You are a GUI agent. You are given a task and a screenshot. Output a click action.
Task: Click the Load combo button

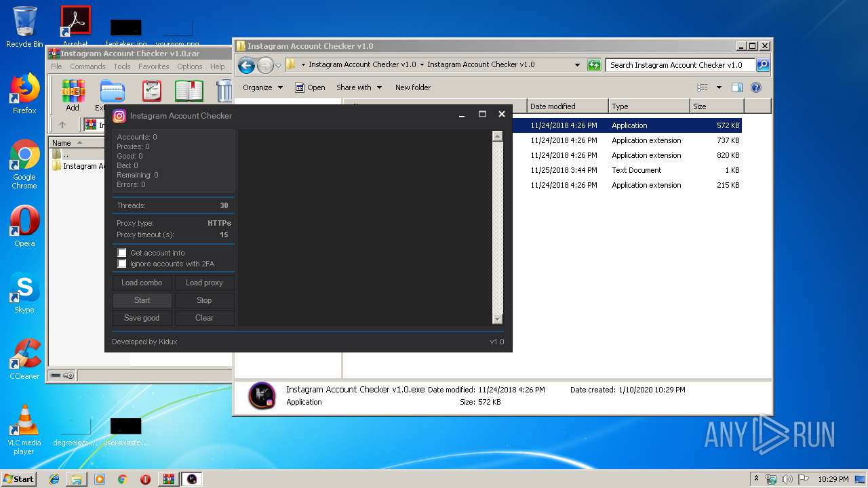click(142, 283)
